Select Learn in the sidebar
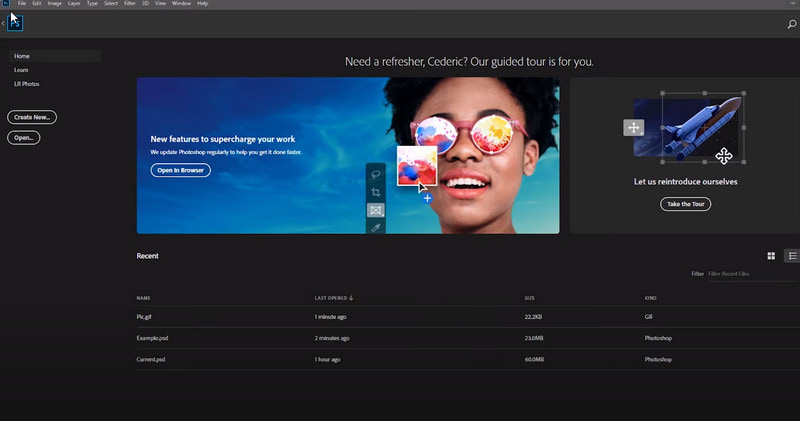The width and height of the screenshot is (800, 421). pos(21,70)
